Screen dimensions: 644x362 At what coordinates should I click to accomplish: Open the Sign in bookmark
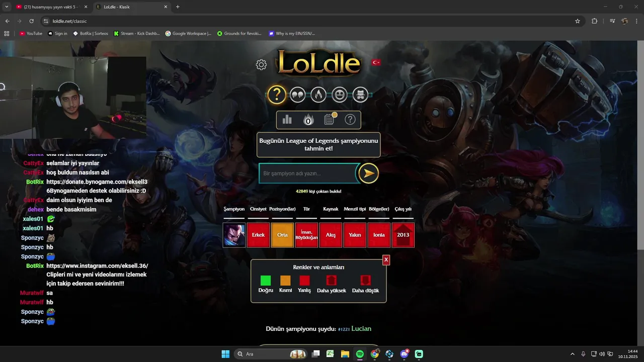point(57,34)
